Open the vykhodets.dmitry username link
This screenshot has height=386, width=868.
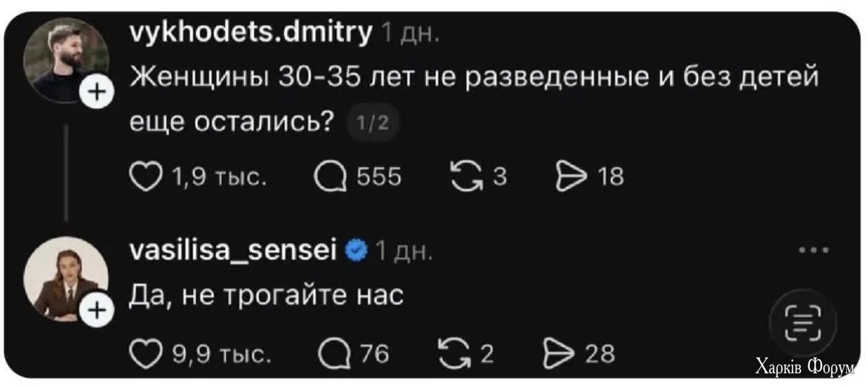point(251,32)
